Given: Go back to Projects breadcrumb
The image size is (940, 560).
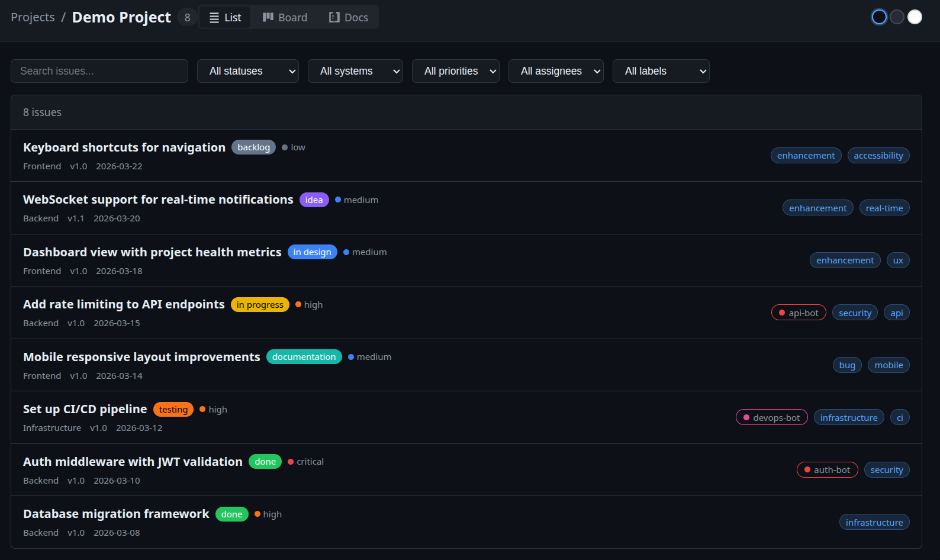Looking at the screenshot, I should coord(33,17).
